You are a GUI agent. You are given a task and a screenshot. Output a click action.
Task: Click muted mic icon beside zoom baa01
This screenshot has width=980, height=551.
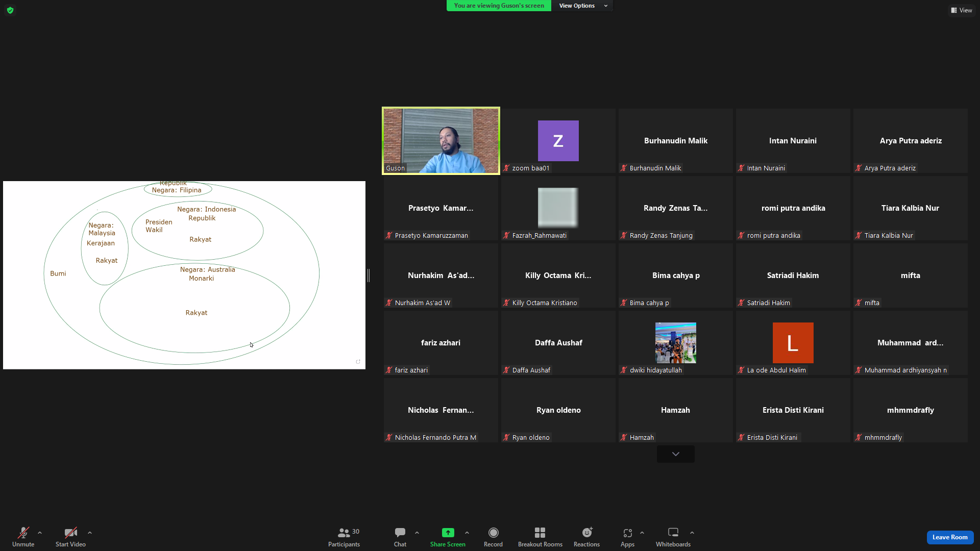(506, 168)
